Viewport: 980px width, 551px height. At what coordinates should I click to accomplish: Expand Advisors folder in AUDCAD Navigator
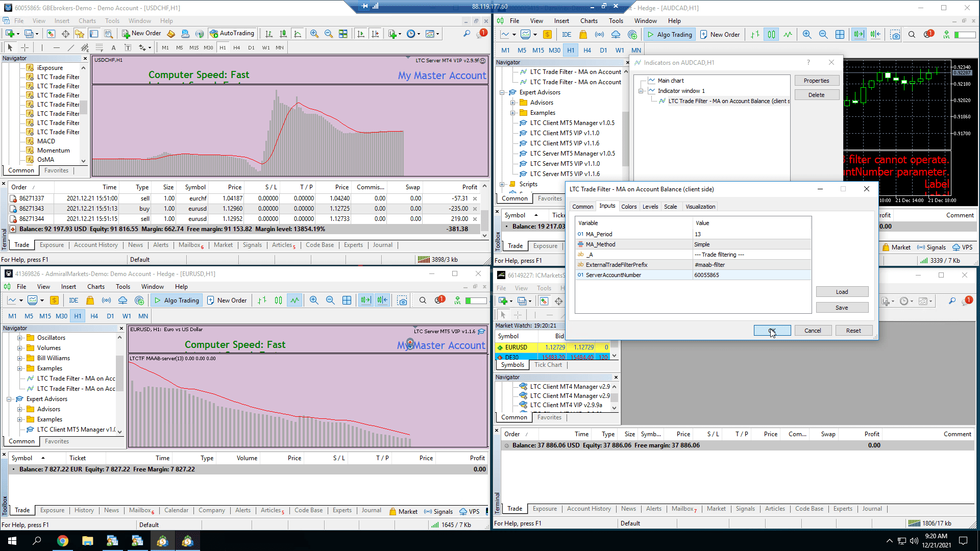pos(512,103)
